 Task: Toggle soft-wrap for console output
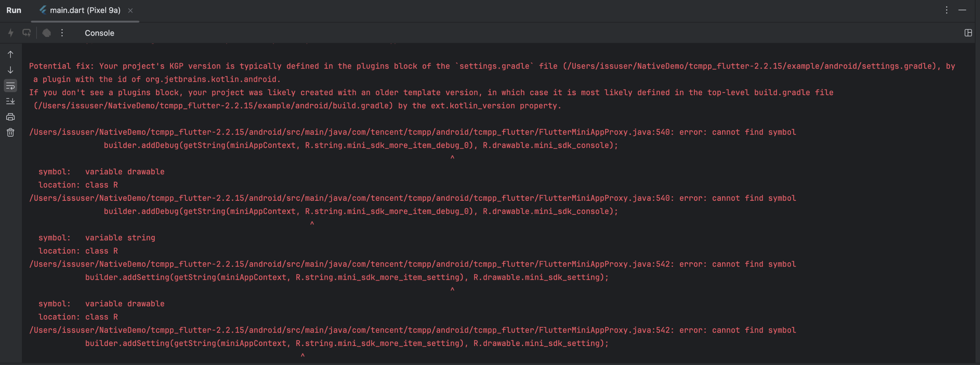(x=10, y=86)
